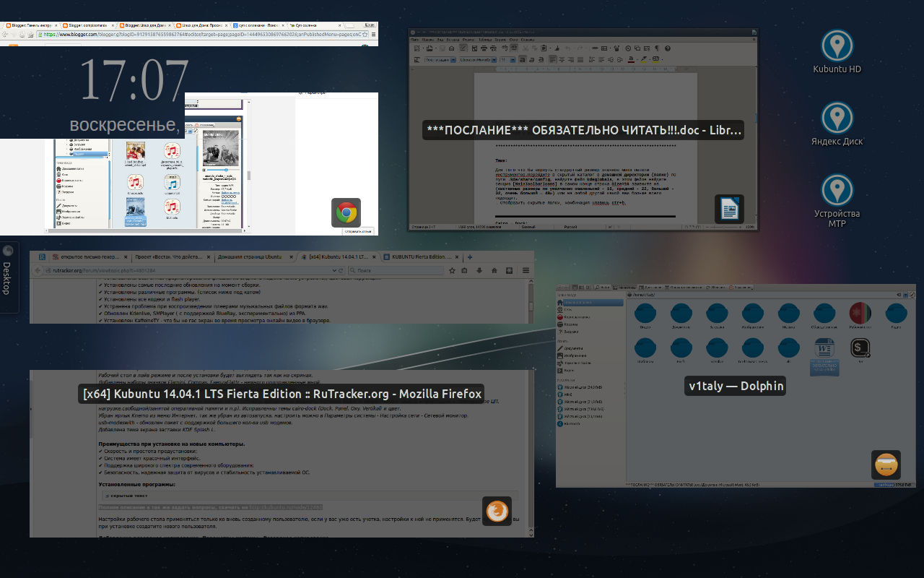Open the Музыка folder in Dolphin

(788, 316)
